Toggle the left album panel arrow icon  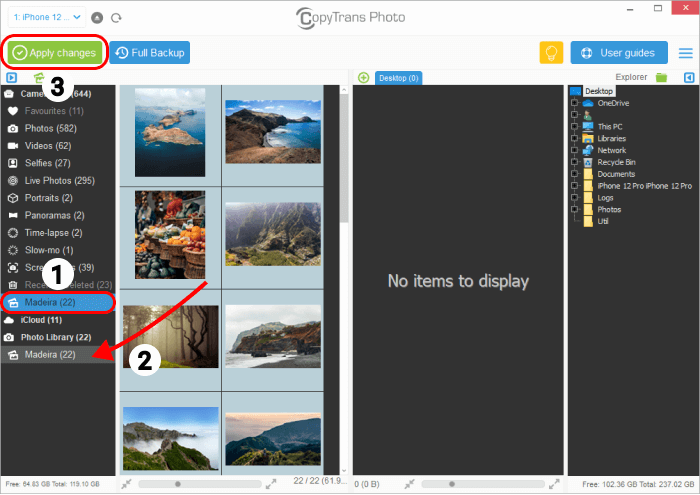click(11, 78)
